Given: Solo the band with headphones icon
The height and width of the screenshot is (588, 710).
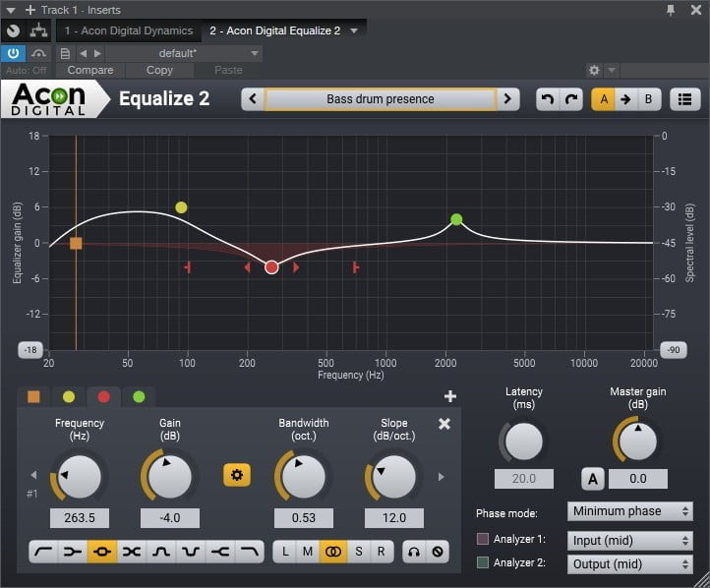Looking at the screenshot, I should 414,552.
